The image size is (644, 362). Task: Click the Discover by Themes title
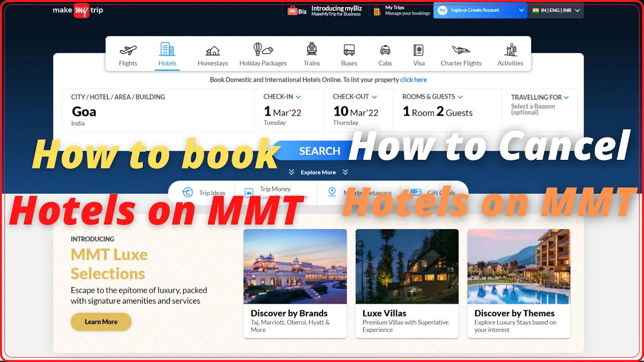pos(514,313)
